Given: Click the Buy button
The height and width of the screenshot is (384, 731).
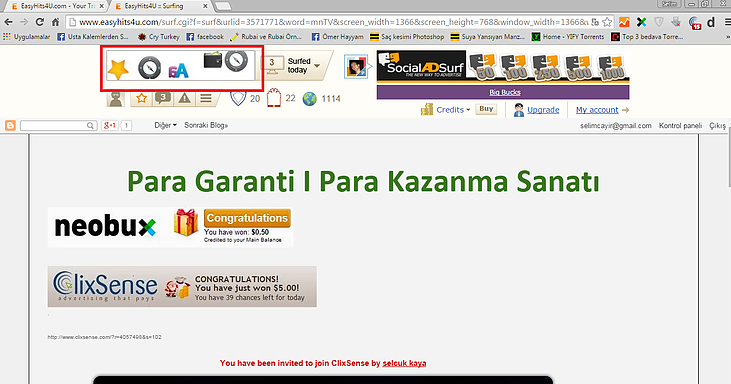Looking at the screenshot, I should pos(486,109).
